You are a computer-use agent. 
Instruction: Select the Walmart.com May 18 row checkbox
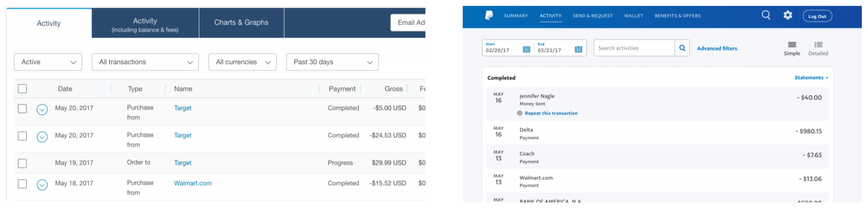pos(22,184)
